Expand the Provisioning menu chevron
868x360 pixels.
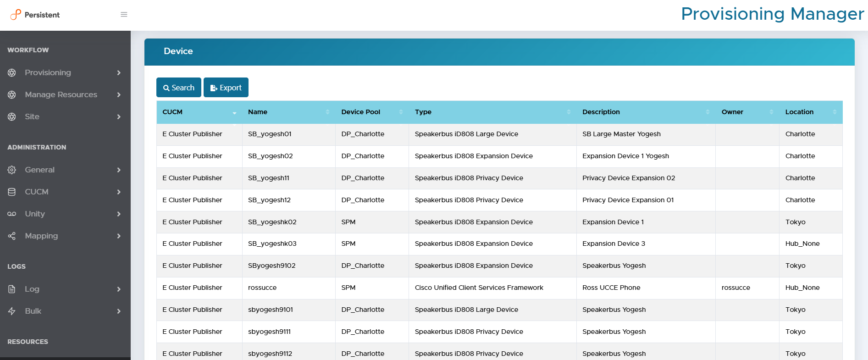click(119, 72)
